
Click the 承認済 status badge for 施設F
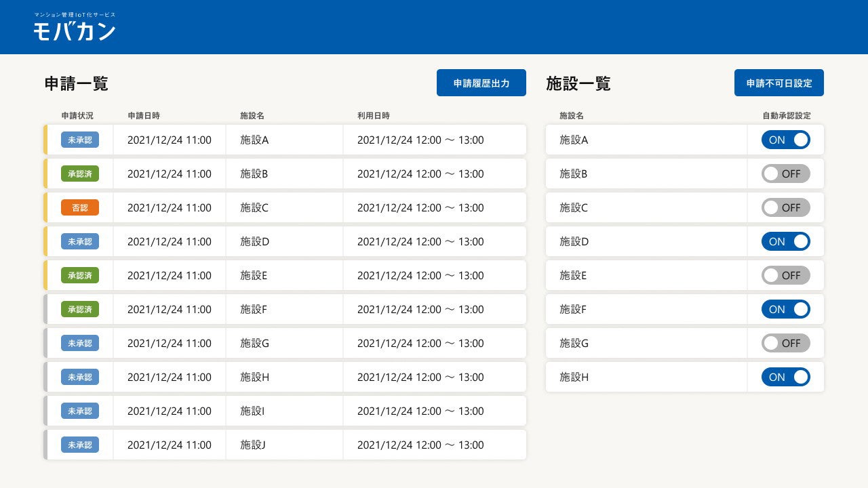point(79,309)
